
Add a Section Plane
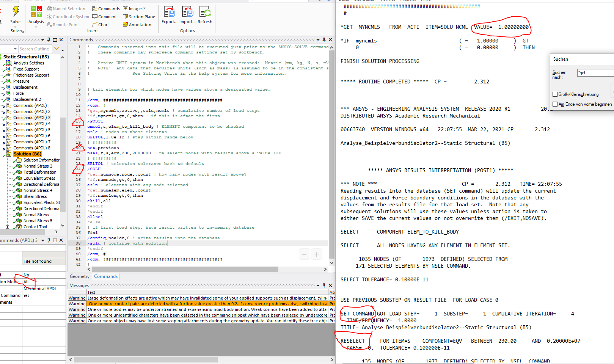click(x=139, y=17)
